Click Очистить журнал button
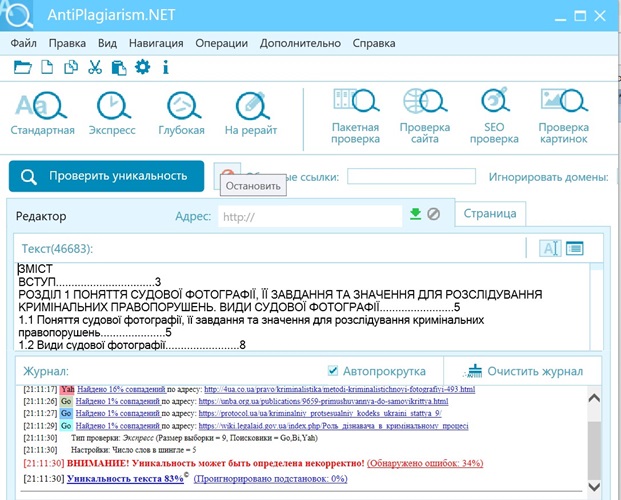The image size is (621, 500). [x=524, y=371]
